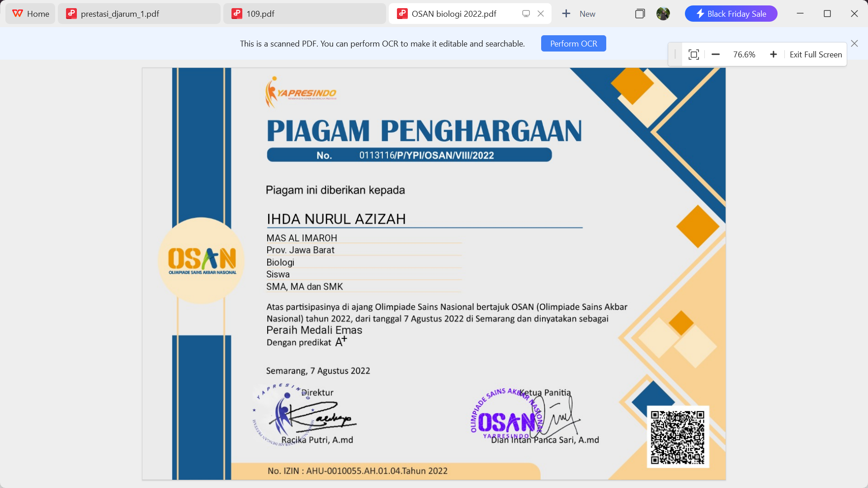Open the user profile avatar
868x488 pixels.
click(x=663, y=14)
